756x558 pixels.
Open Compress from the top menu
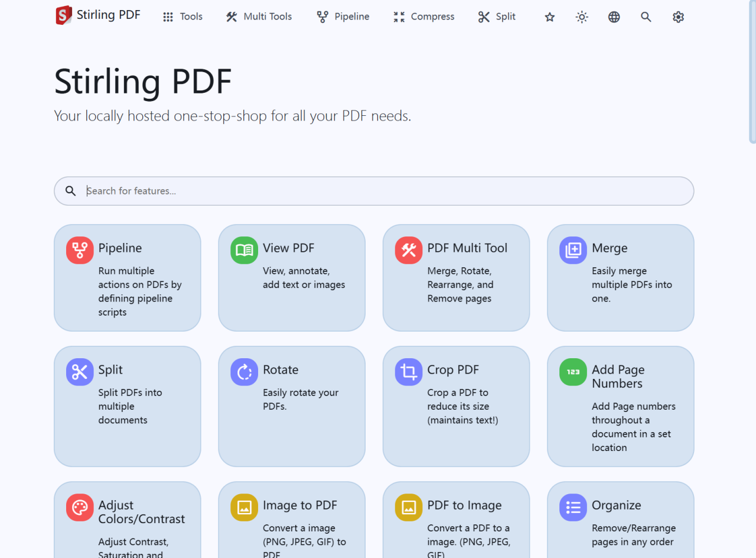(x=423, y=17)
